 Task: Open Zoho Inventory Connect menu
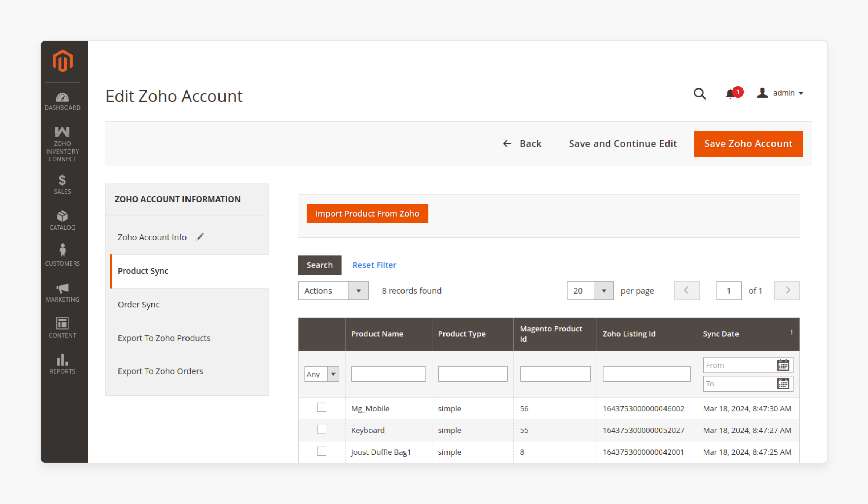62,144
